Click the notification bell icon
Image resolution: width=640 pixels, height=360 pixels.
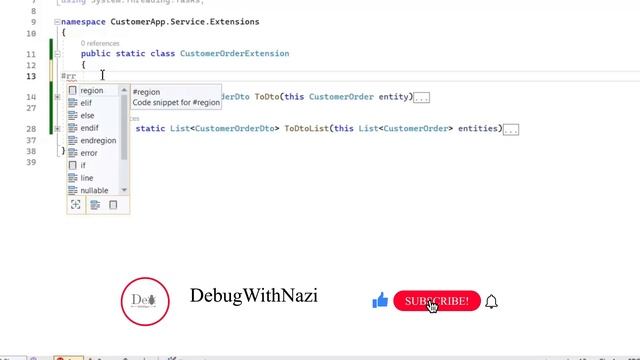click(x=491, y=302)
